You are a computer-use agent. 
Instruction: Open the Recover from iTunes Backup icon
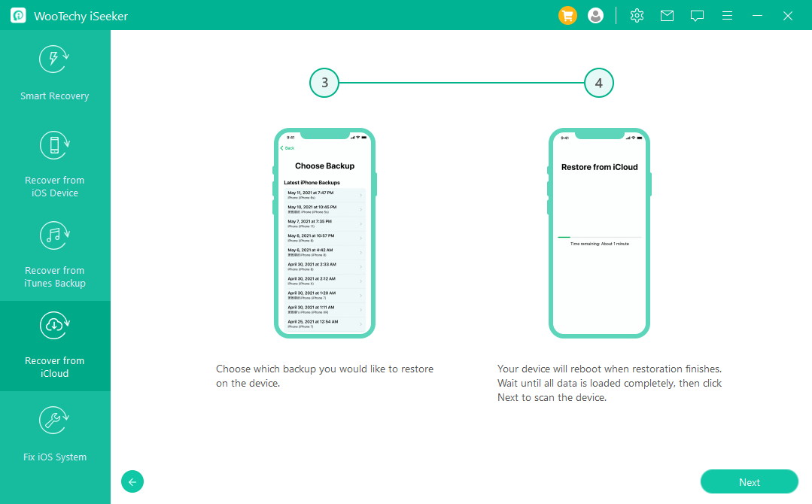(55, 235)
